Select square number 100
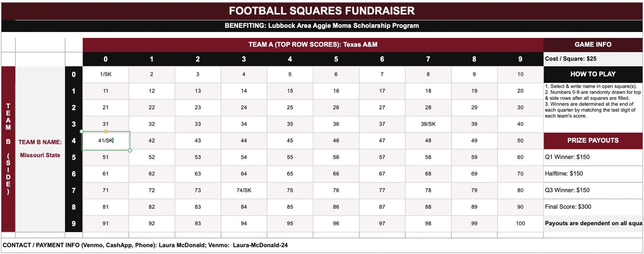 [x=520, y=223]
